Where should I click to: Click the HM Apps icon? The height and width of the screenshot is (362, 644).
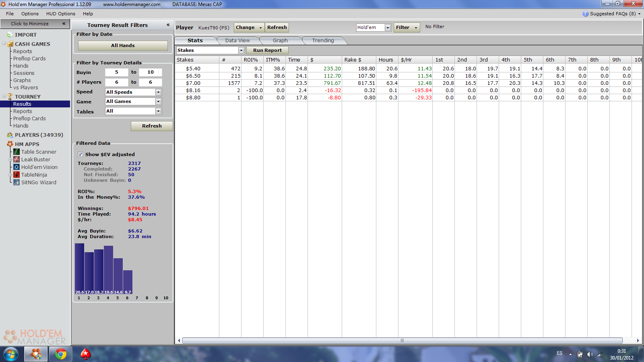(10, 144)
